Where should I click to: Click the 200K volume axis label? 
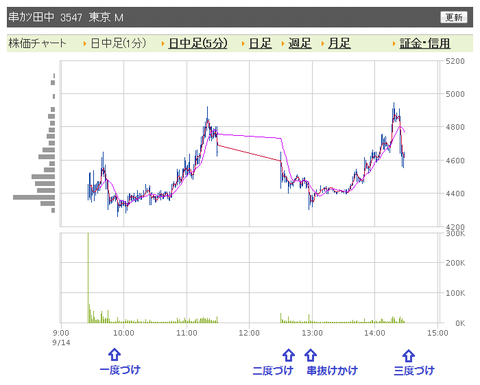tap(455, 263)
